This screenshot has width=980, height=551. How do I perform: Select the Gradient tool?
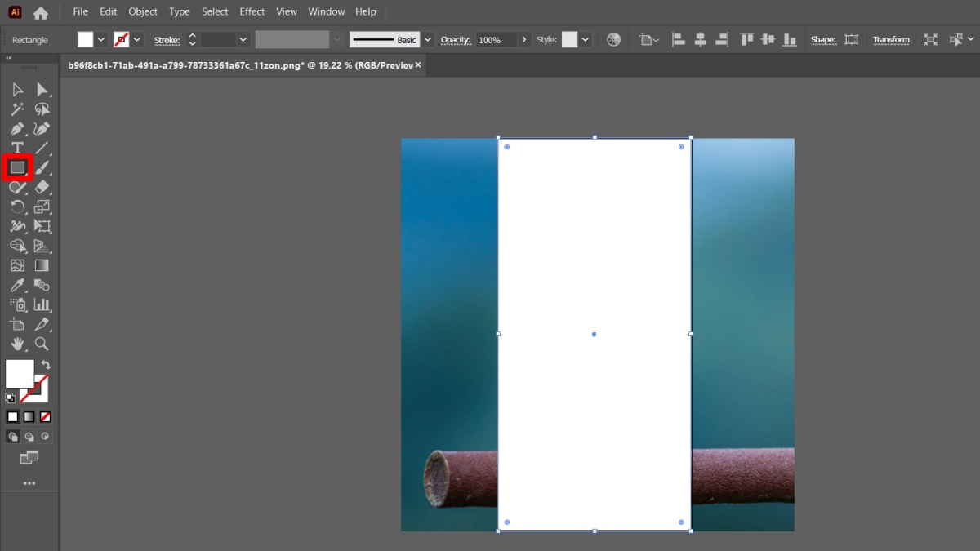pyautogui.click(x=42, y=265)
